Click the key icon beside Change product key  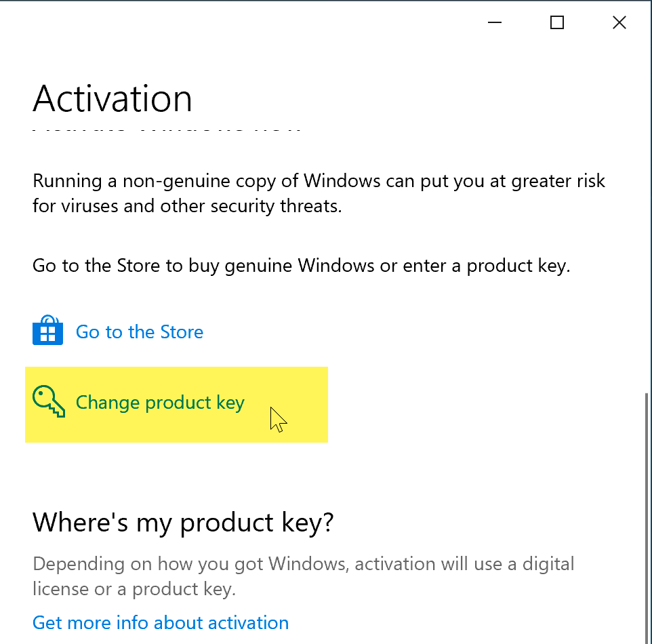coord(48,403)
